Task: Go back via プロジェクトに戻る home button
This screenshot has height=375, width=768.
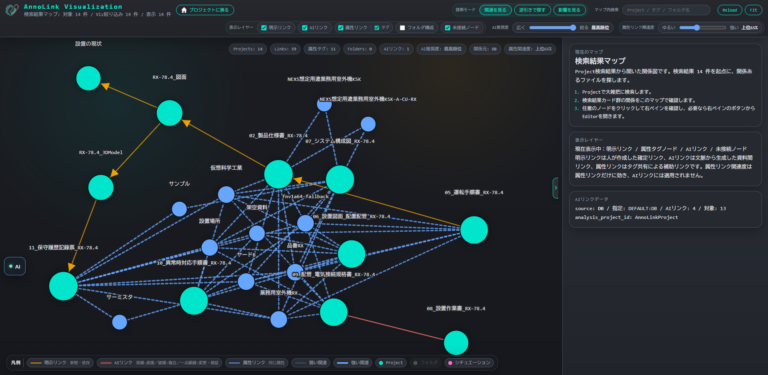Action: coord(205,10)
